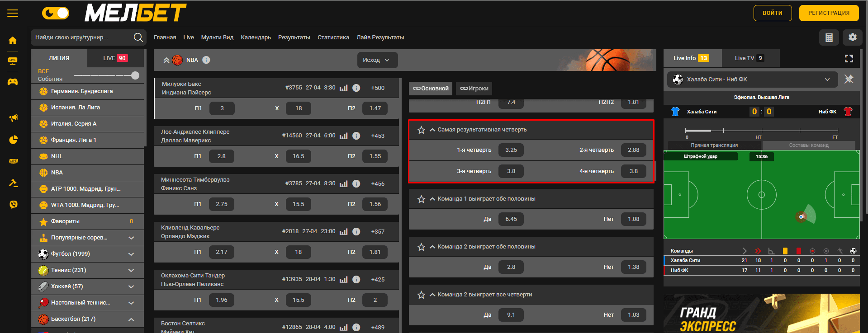Open the Live TV monitor sidebar icon
This screenshot has height=333, width=868.
click(13, 61)
